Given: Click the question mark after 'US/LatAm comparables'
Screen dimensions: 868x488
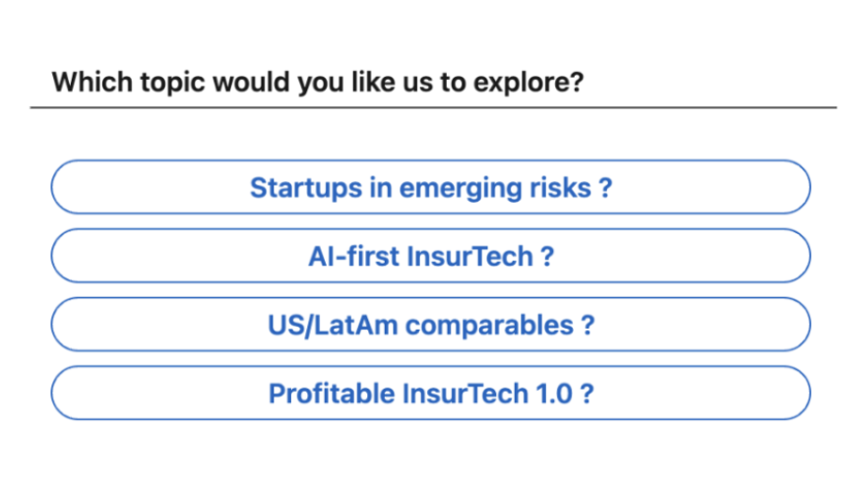Looking at the screenshot, I should (588, 326).
